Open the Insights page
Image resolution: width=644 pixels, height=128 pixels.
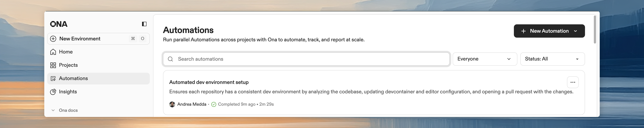point(68,92)
